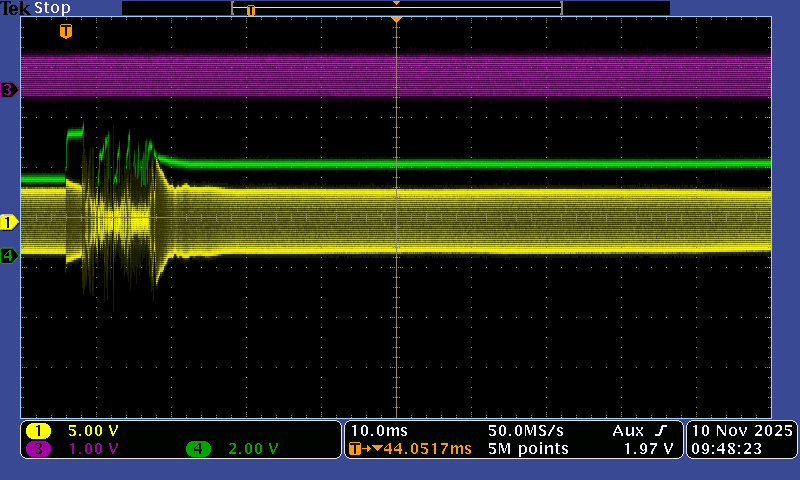The height and width of the screenshot is (480, 800).
Task: Click the orange trigger position triangle atop graticule
Action: 397,20
